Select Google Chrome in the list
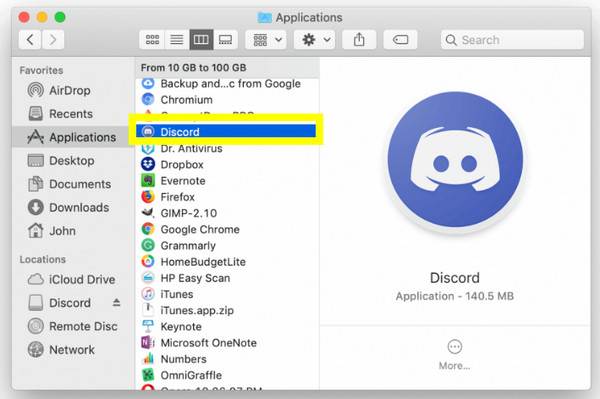The width and height of the screenshot is (600, 399). click(x=227, y=229)
